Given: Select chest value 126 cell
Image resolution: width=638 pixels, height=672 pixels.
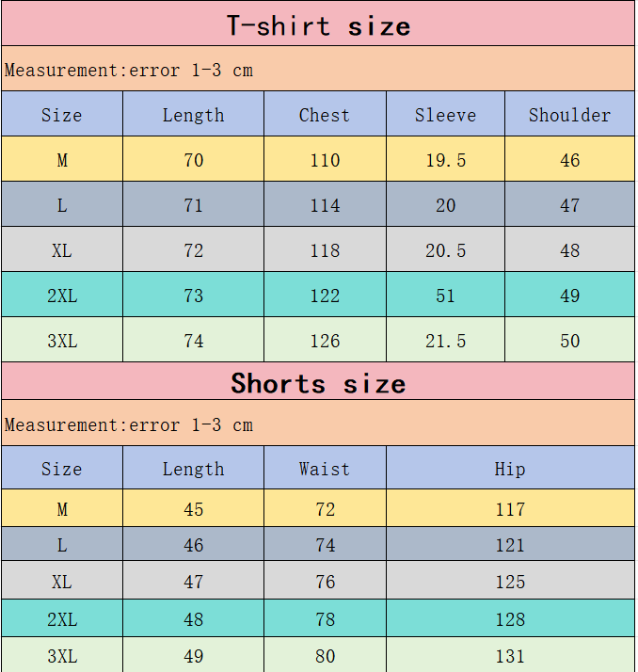Looking at the screenshot, I should [x=325, y=341].
